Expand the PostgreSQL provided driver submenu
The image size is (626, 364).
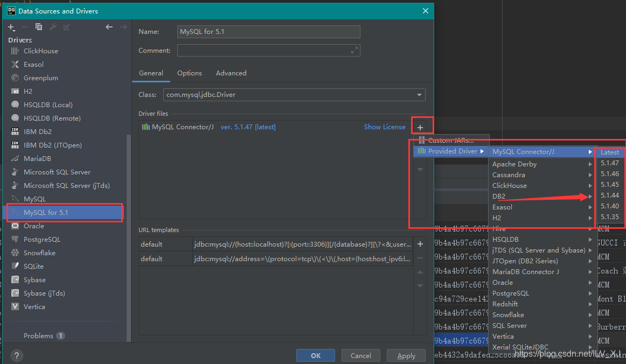pyautogui.click(x=542, y=293)
